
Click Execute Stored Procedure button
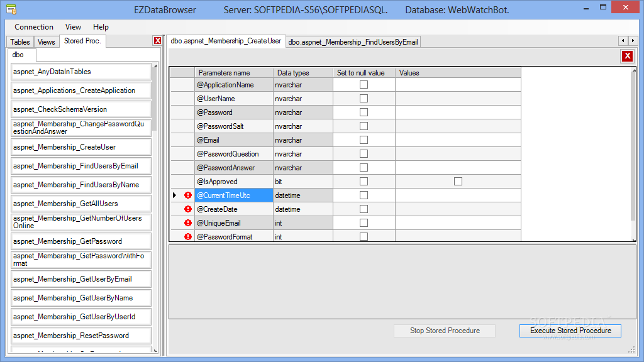(x=570, y=331)
